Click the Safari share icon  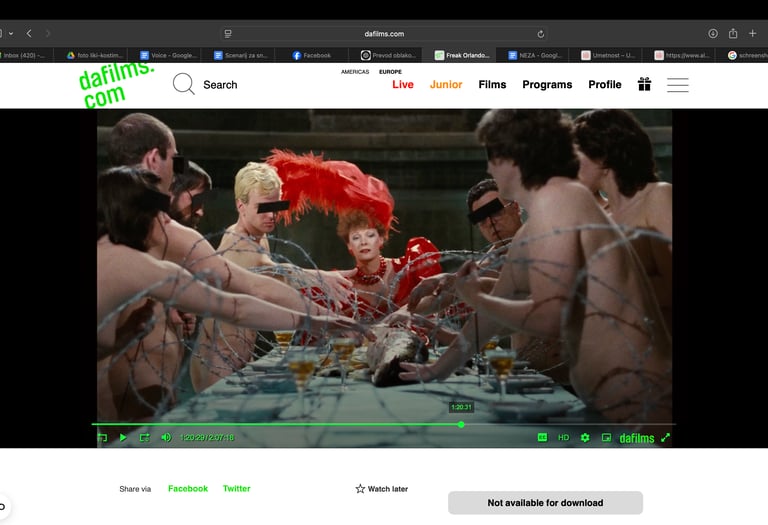pos(733,33)
